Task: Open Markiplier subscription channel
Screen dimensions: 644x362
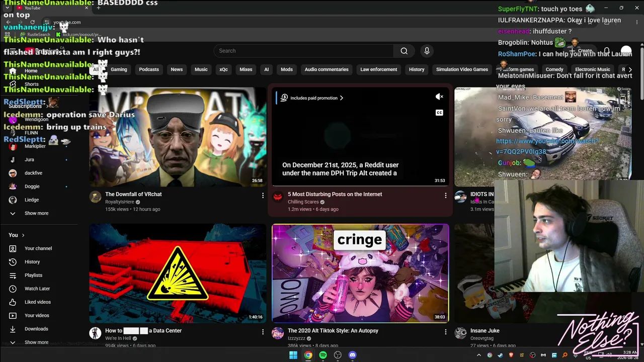Action: [35, 146]
